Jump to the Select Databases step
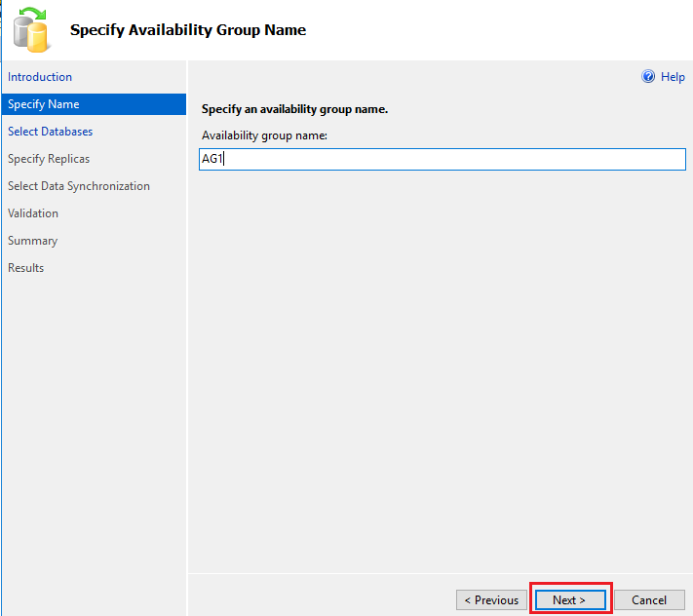The width and height of the screenshot is (693, 616). [51, 132]
